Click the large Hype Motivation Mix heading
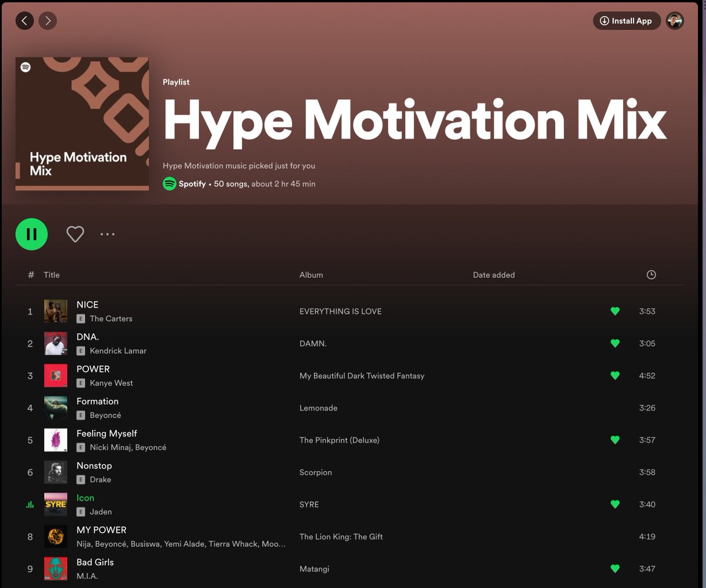Screen dimensions: 706x588 coord(415,121)
